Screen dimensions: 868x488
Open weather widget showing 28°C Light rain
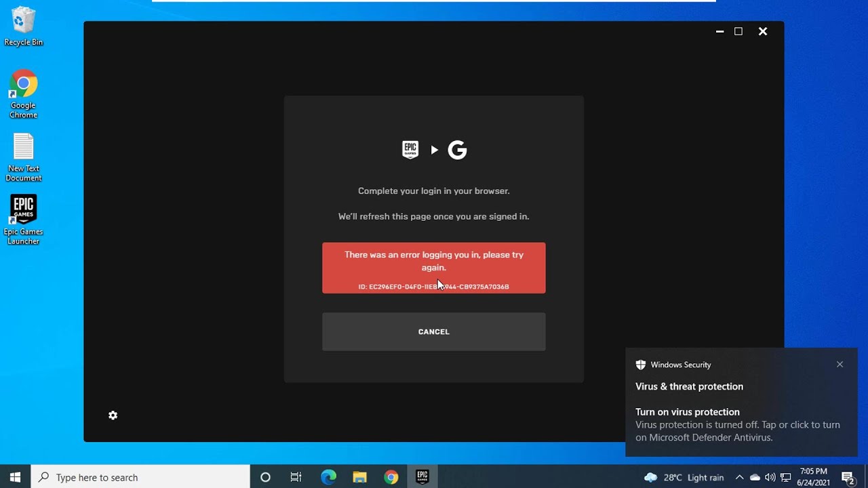click(x=684, y=477)
